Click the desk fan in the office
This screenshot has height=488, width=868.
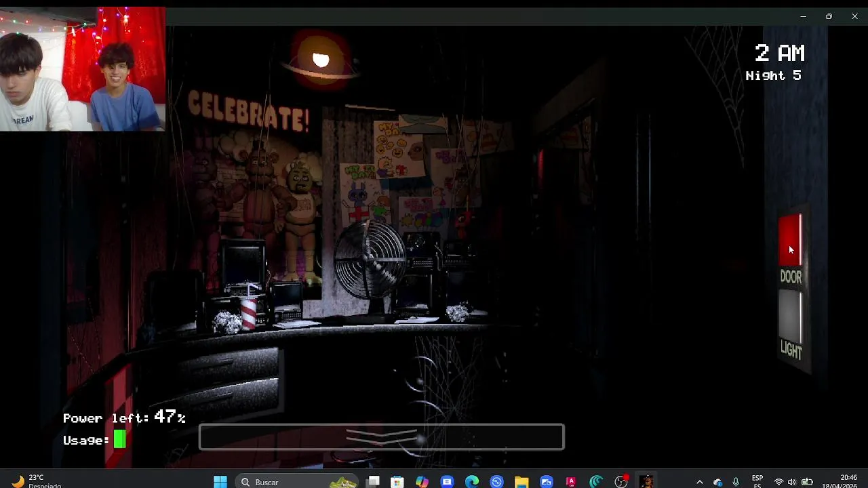click(372, 260)
